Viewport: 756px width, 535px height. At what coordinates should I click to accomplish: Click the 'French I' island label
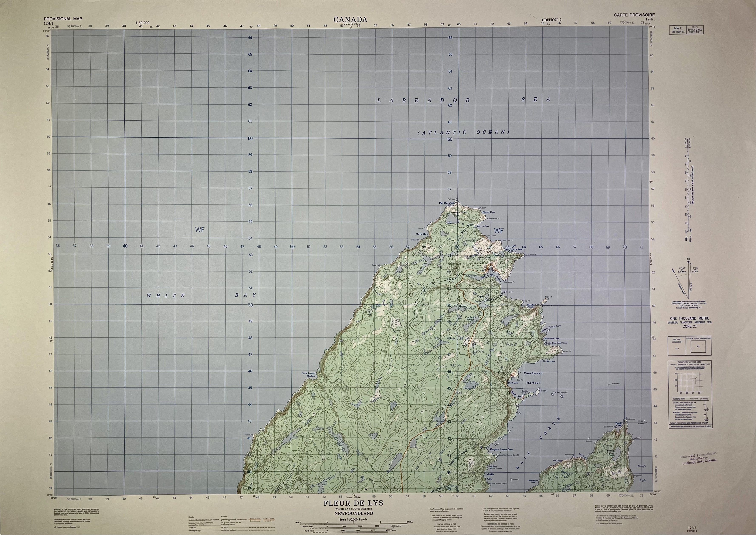543,391
